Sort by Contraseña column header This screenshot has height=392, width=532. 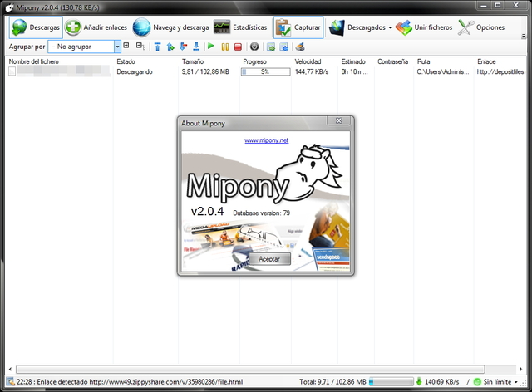click(392, 61)
